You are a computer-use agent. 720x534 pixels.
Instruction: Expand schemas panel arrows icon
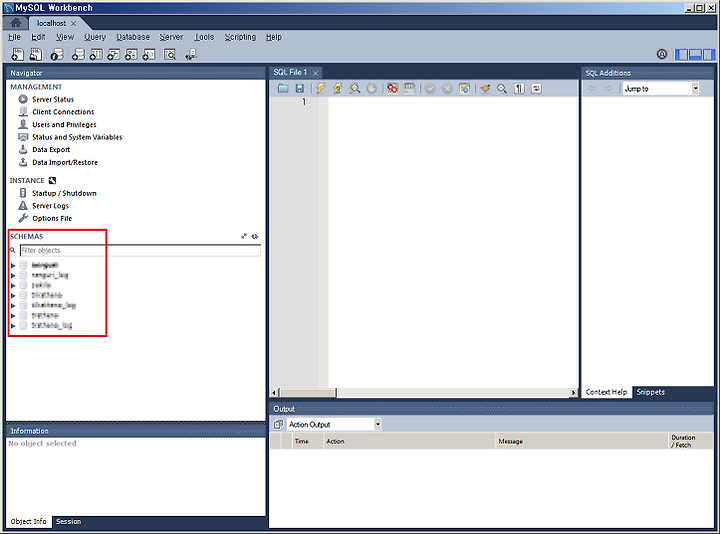coord(244,236)
